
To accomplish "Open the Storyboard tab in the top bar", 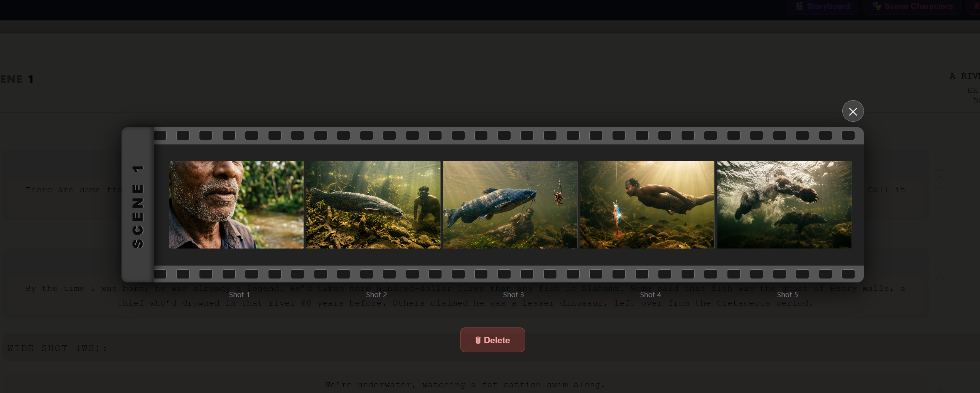I will [823, 6].
